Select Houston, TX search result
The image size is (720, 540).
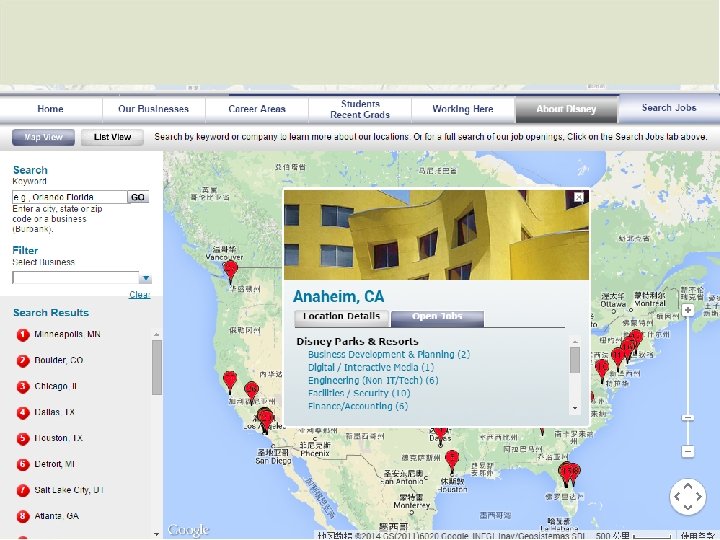(58, 438)
